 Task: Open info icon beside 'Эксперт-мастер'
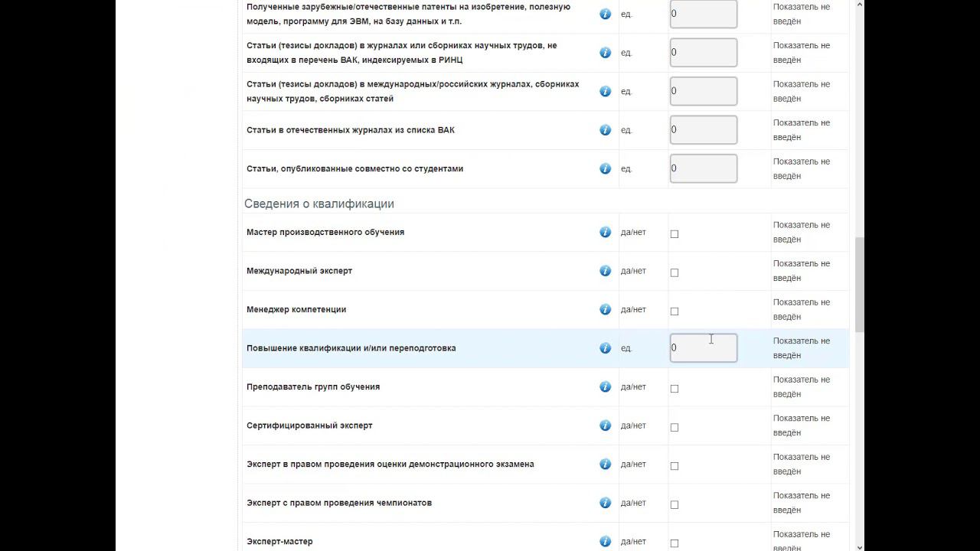[x=605, y=541]
